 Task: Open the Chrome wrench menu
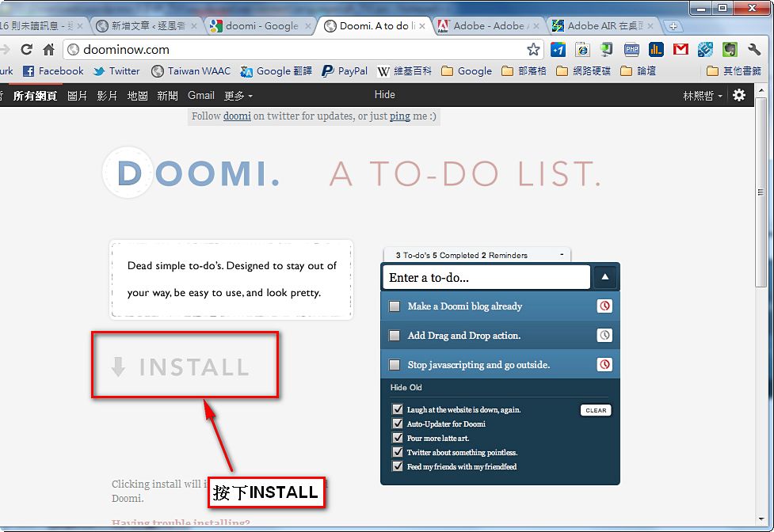pos(754,49)
